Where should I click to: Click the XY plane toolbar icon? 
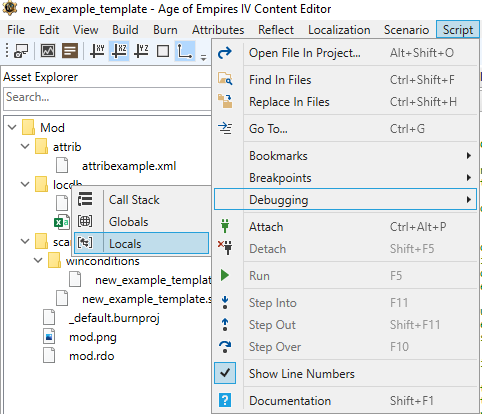(x=97, y=51)
